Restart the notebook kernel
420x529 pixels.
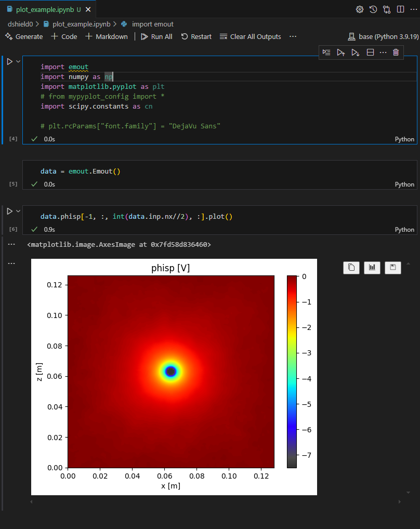pos(196,36)
